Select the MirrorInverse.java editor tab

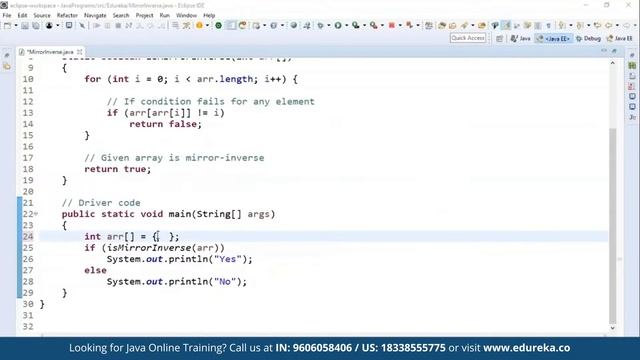(x=50, y=52)
